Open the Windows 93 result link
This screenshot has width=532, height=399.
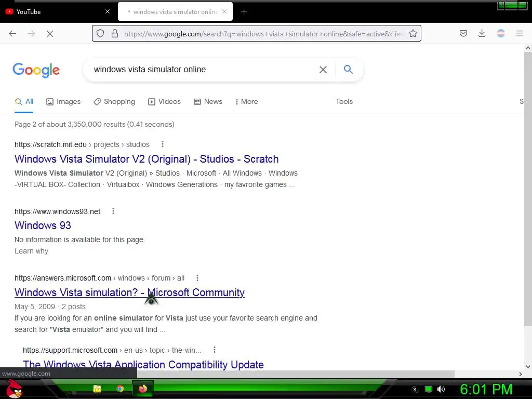43,225
